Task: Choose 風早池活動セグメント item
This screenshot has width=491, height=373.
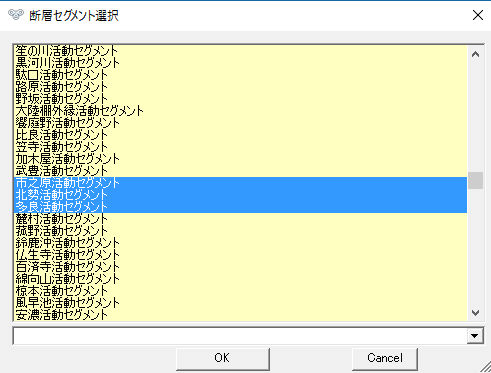Action: [x=240, y=303]
